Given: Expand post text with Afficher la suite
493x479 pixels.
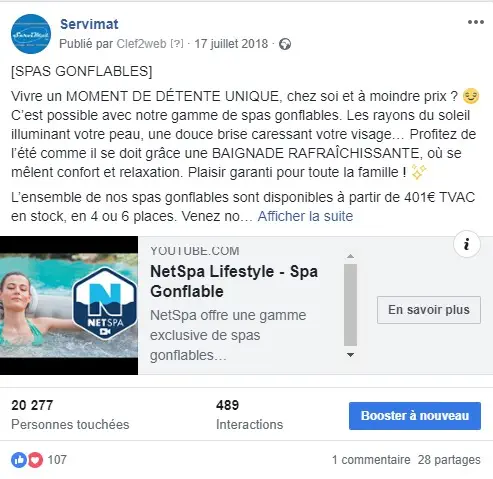Looking at the screenshot, I should tap(305, 216).
